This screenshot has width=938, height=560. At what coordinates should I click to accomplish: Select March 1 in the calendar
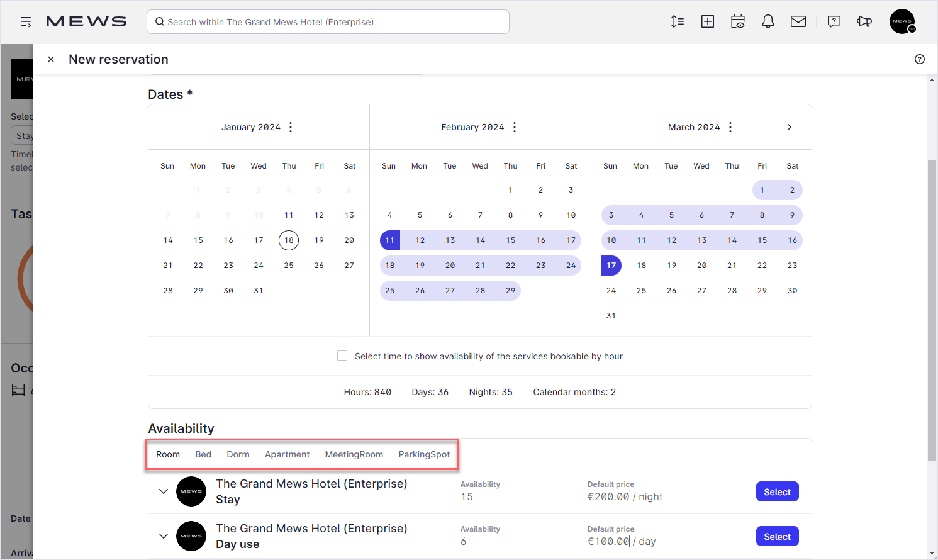coord(762,190)
